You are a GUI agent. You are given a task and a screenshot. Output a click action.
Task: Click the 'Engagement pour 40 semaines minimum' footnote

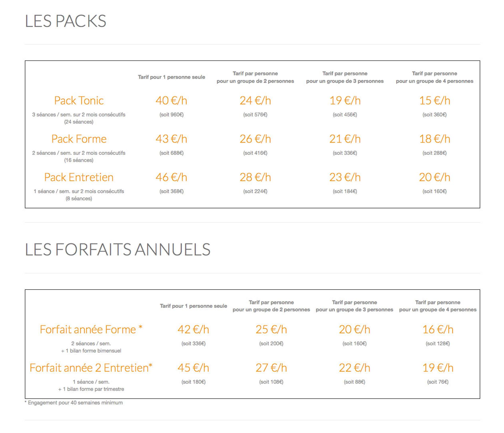(x=74, y=403)
